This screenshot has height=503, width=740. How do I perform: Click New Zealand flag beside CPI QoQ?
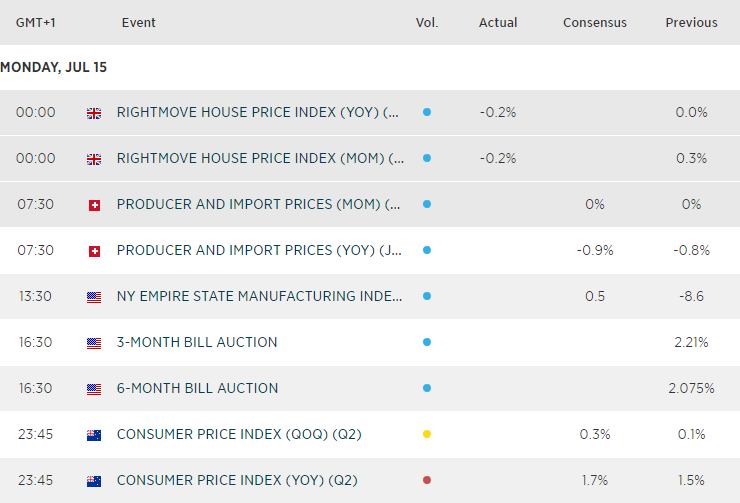95,435
